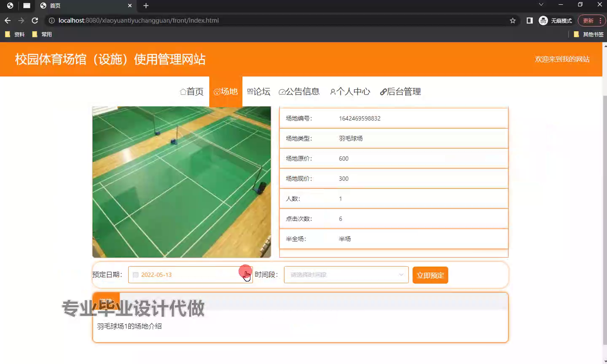Image resolution: width=607 pixels, height=364 pixels.
Task: Reload the page with the refresh icon
Action: click(35, 20)
